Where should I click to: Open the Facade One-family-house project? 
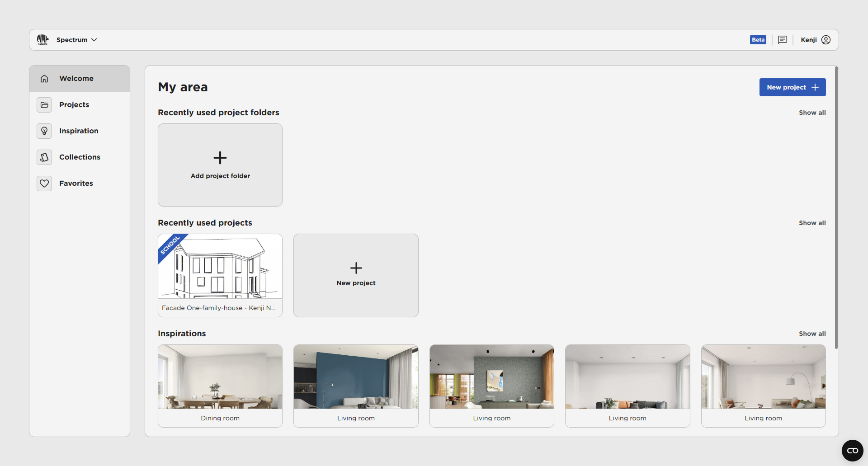(220, 275)
